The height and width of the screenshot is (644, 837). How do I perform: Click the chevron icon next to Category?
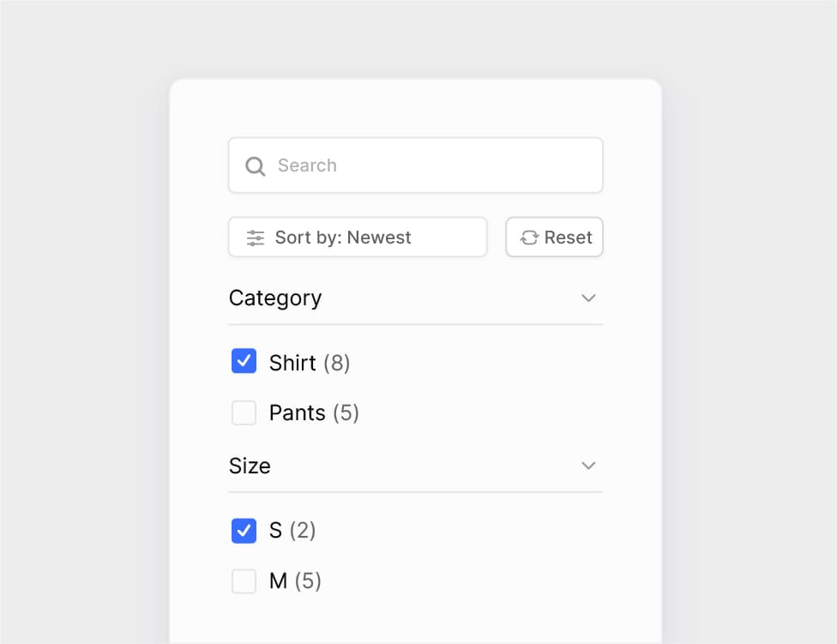point(588,298)
